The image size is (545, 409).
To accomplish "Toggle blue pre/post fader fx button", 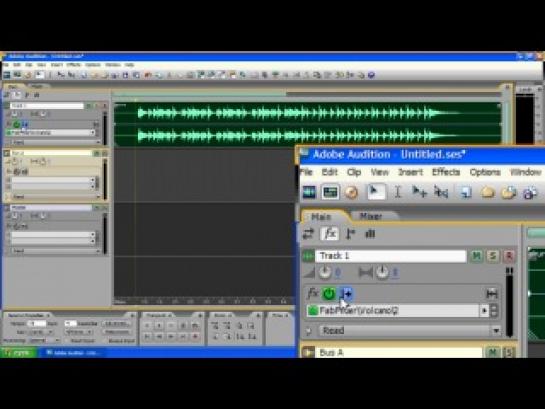I will pyautogui.click(x=347, y=294).
